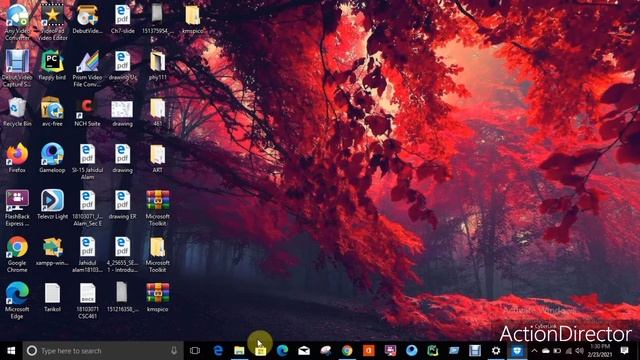The image size is (640, 360).
Task: Open the taskbar clock and date
Action: click(600, 351)
